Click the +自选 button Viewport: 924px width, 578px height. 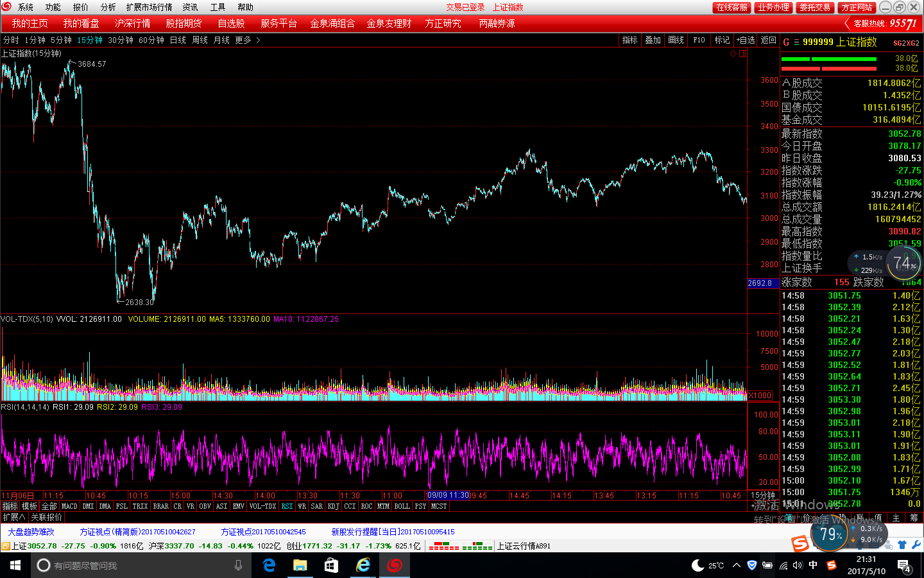coord(746,40)
